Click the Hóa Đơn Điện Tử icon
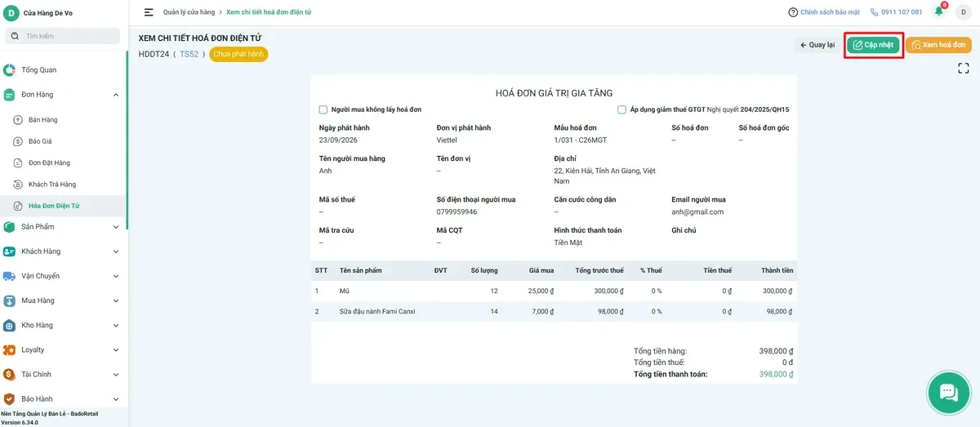Image resolution: width=980 pixels, height=427 pixels. tap(19, 206)
